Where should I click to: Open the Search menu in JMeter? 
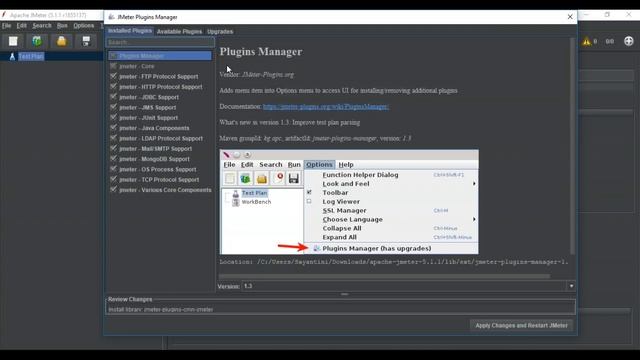point(42,25)
